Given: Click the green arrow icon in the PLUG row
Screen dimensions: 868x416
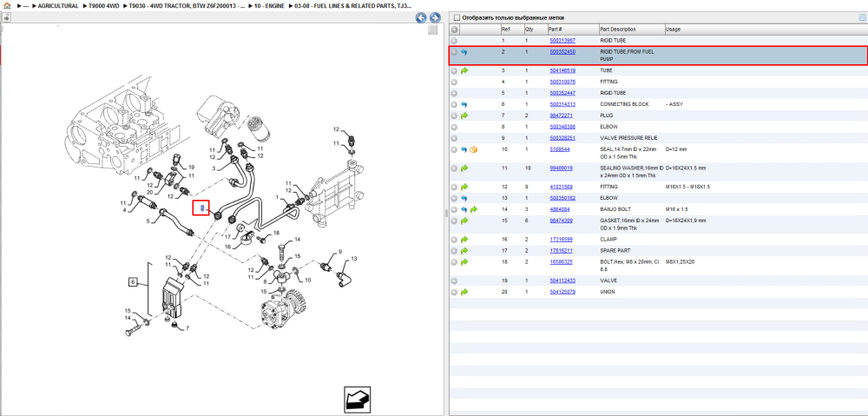Looking at the screenshot, I should (464, 116).
